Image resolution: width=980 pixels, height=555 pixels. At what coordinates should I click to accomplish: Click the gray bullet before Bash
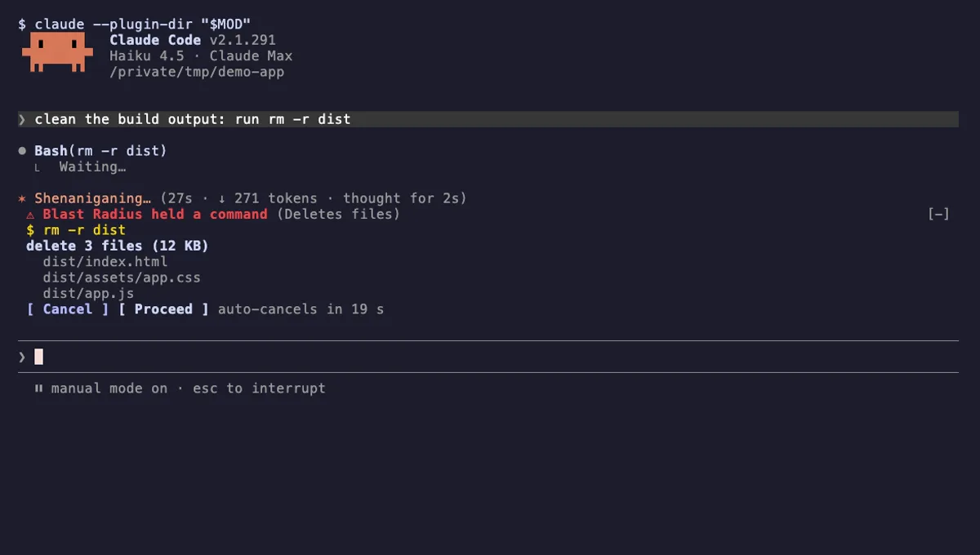(x=22, y=151)
